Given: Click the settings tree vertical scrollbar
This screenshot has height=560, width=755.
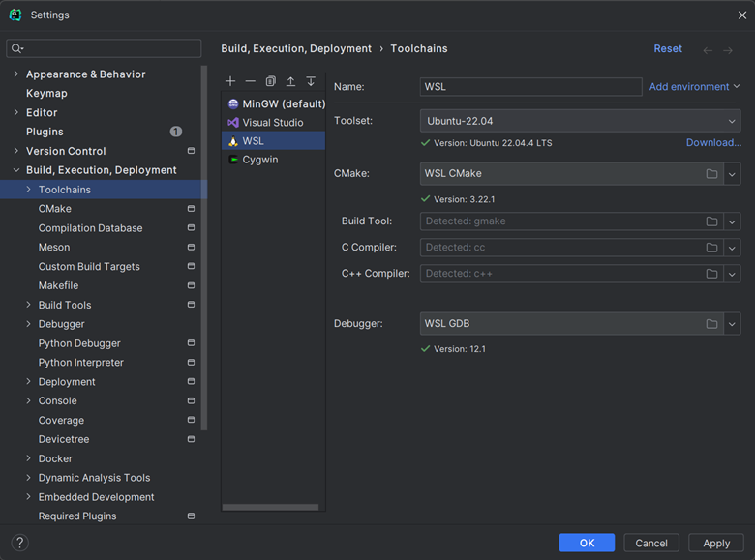Looking at the screenshot, I should (x=204, y=248).
